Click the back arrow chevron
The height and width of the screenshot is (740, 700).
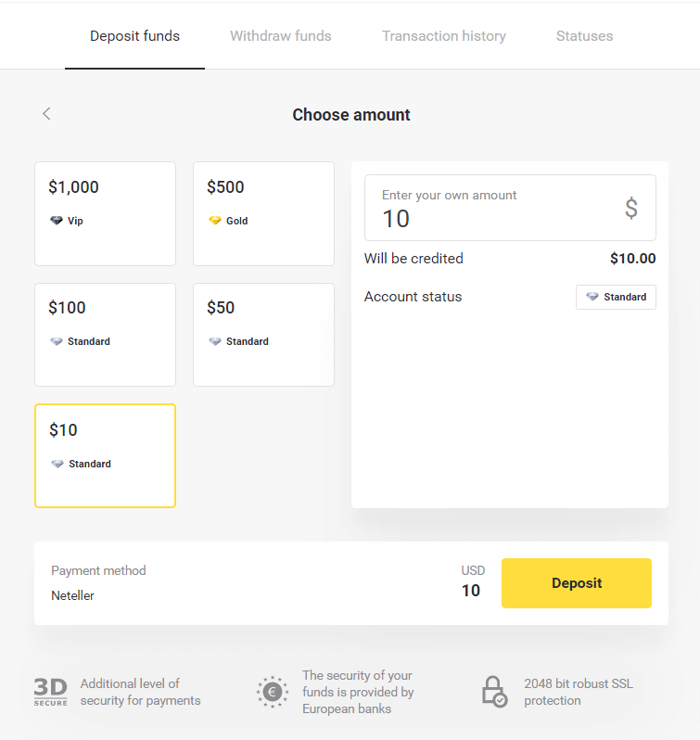point(46,114)
